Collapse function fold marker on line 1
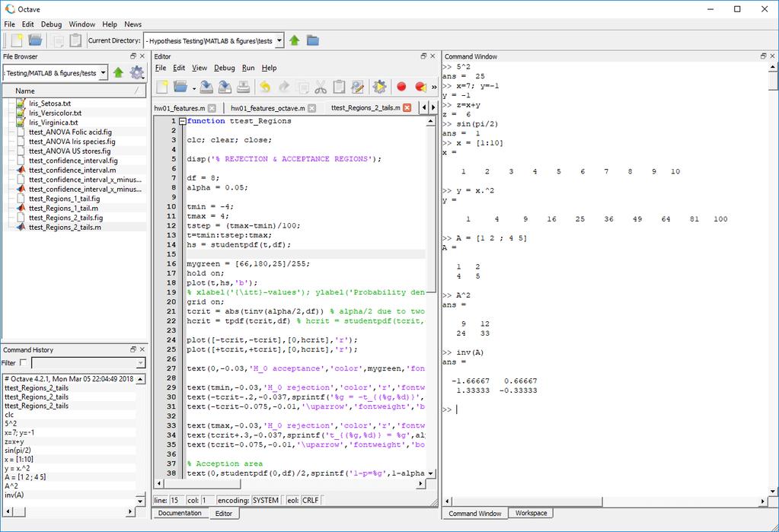The height and width of the screenshot is (532, 779). (x=182, y=121)
